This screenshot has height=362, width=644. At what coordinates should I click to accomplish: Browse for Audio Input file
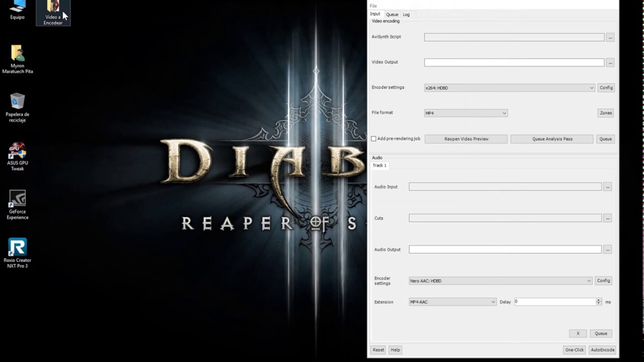[x=608, y=187]
